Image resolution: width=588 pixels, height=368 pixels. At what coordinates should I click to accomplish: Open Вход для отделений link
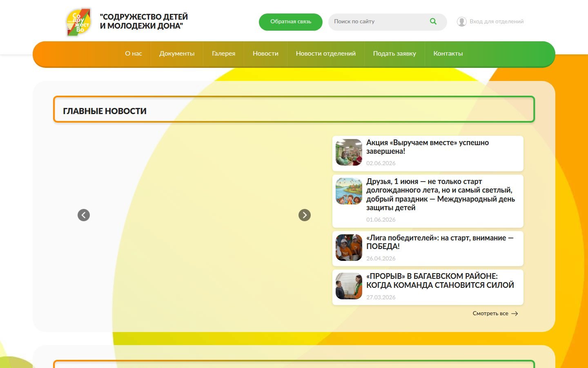(497, 22)
